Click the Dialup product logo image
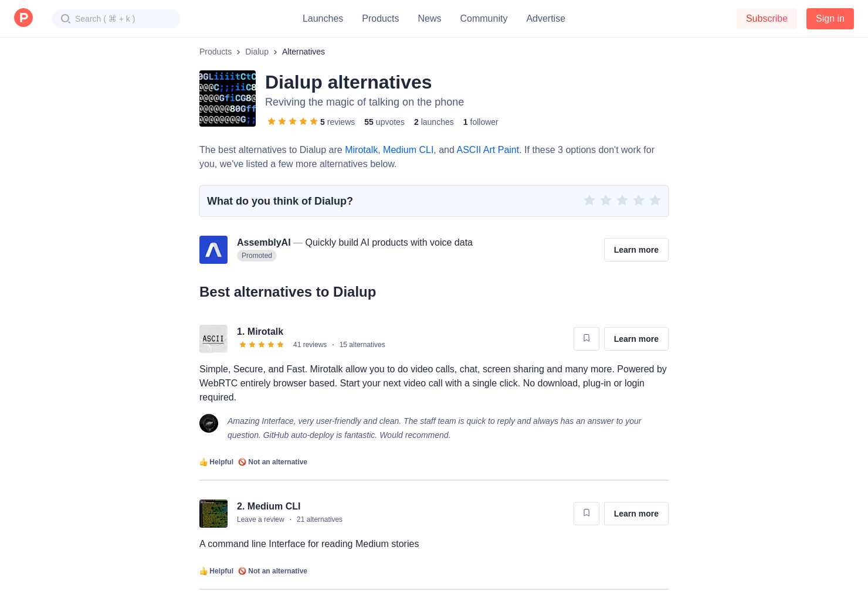 pyautogui.click(x=228, y=98)
